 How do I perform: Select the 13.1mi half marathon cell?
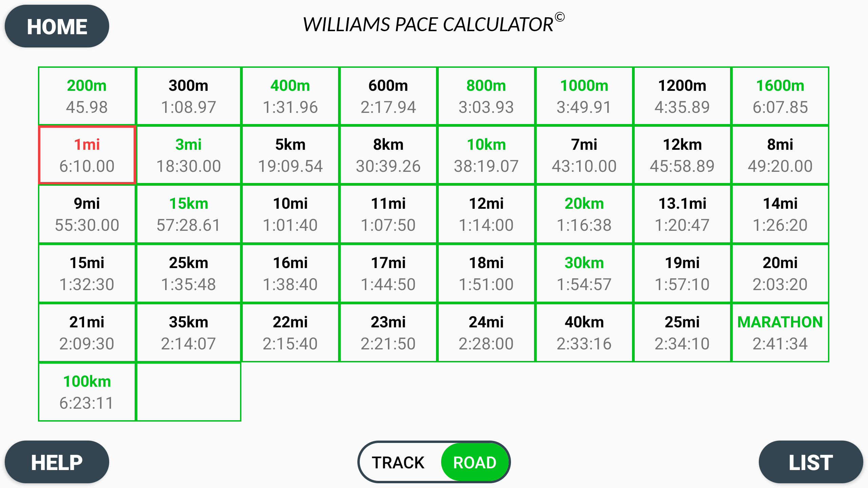click(x=682, y=214)
